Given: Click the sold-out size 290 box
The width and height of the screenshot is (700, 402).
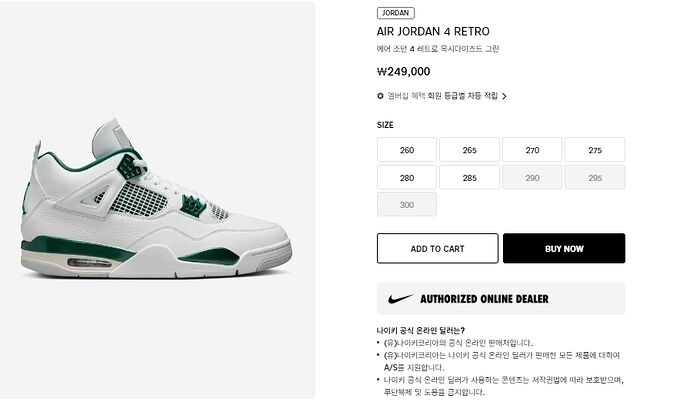Looking at the screenshot, I should pos(532,178).
